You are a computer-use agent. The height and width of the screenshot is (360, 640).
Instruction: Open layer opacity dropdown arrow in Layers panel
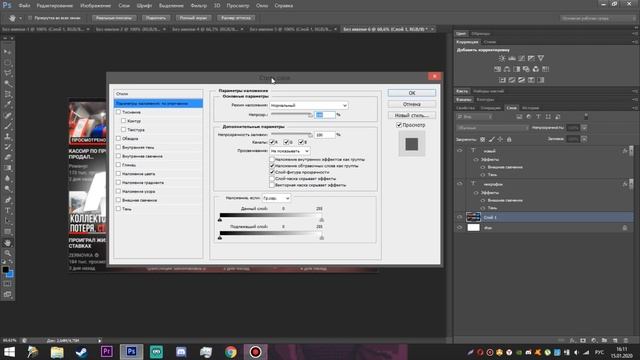(584, 128)
